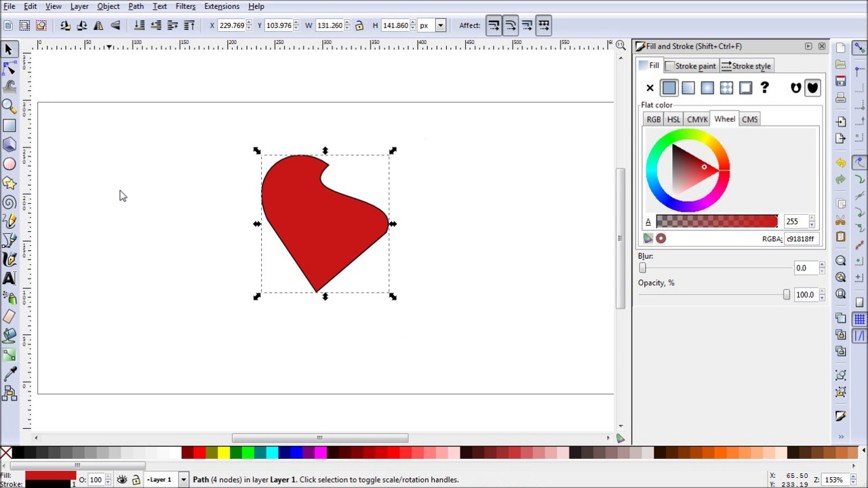The width and height of the screenshot is (868, 488).
Task: Open the px units dropdown
Action: [440, 26]
